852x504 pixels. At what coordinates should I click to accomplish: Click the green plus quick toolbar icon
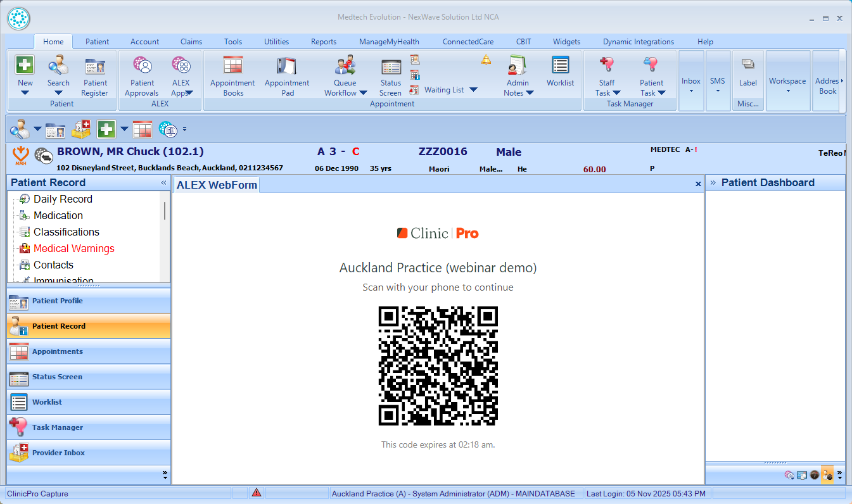tap(106, 130)
